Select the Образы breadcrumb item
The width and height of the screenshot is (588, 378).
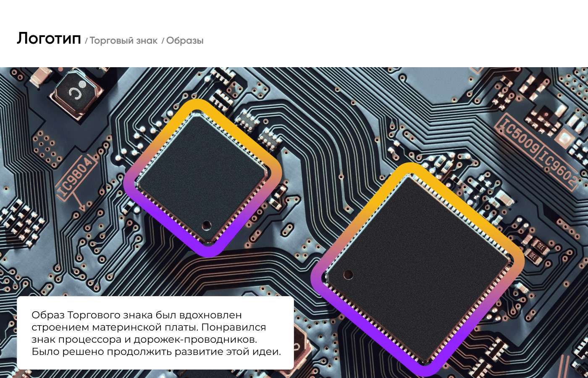(x=185, y=41)
